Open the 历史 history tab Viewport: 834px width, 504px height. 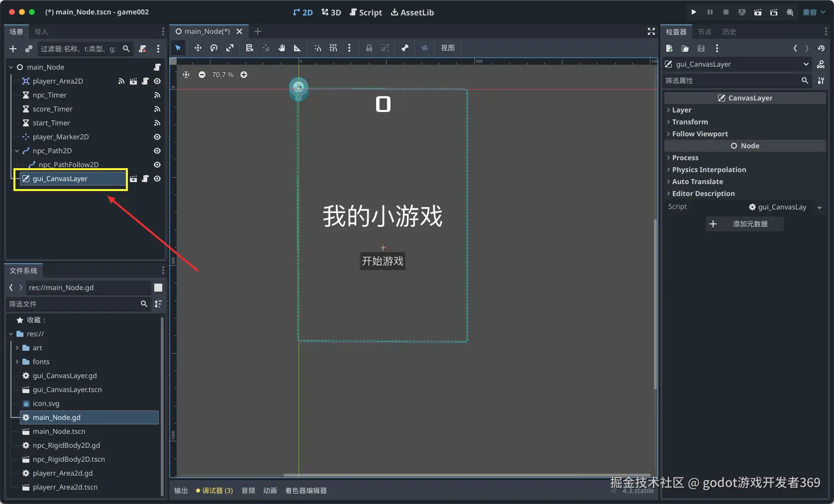tap(730, 32)
